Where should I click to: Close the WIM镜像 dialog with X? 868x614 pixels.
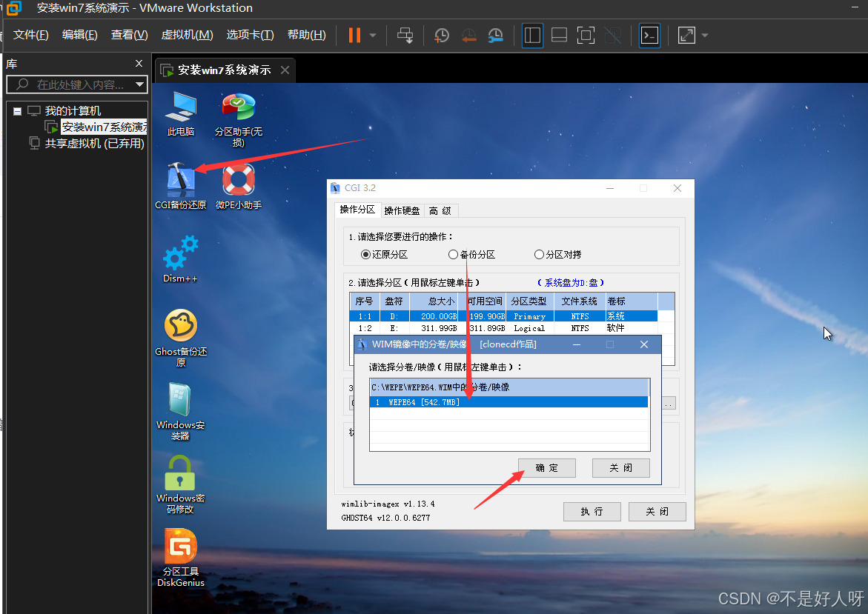pos(644,344)
